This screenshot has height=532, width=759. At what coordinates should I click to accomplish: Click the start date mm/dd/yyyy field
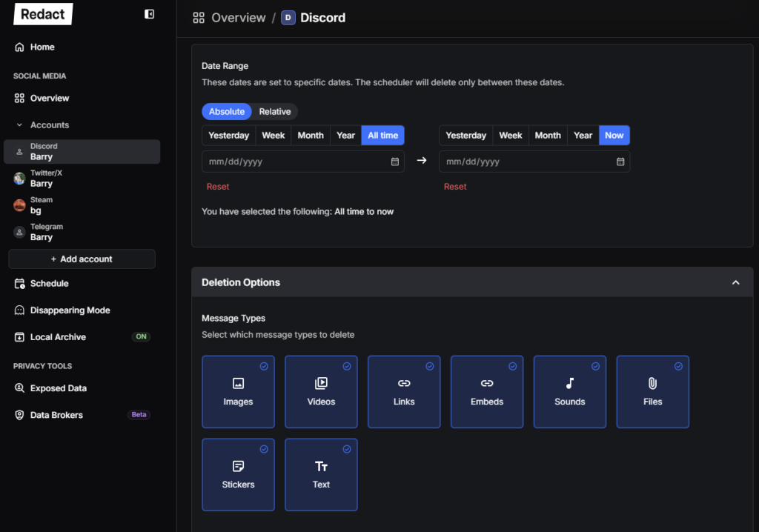coord(303,162)
